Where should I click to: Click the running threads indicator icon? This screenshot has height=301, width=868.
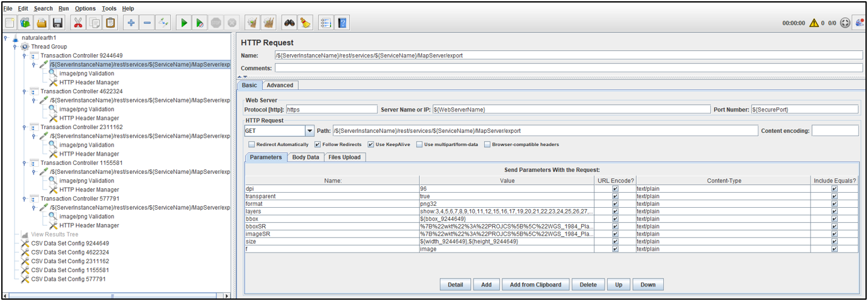(845, 23)
